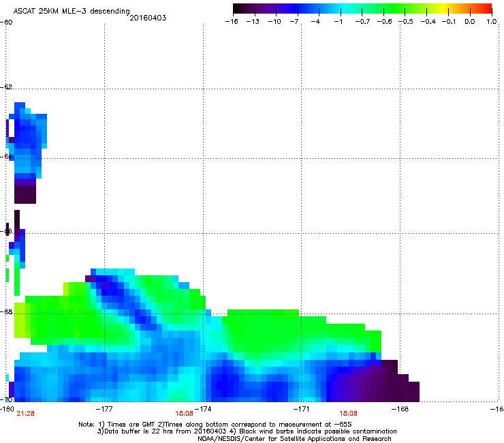Viewport: 504px width, 443px height.
Task: Click the -0.5 color bar label
Action: point(406,22)
